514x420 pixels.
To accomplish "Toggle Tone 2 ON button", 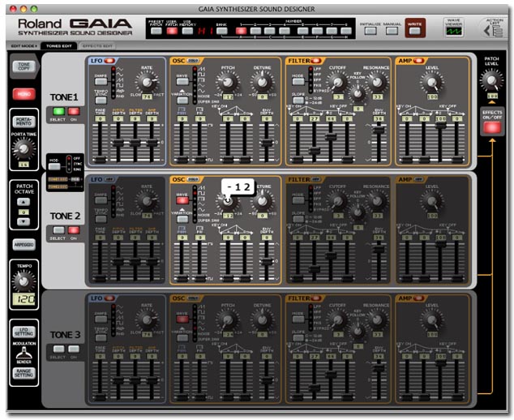I will pyautogui.click(x=74, y=230).
